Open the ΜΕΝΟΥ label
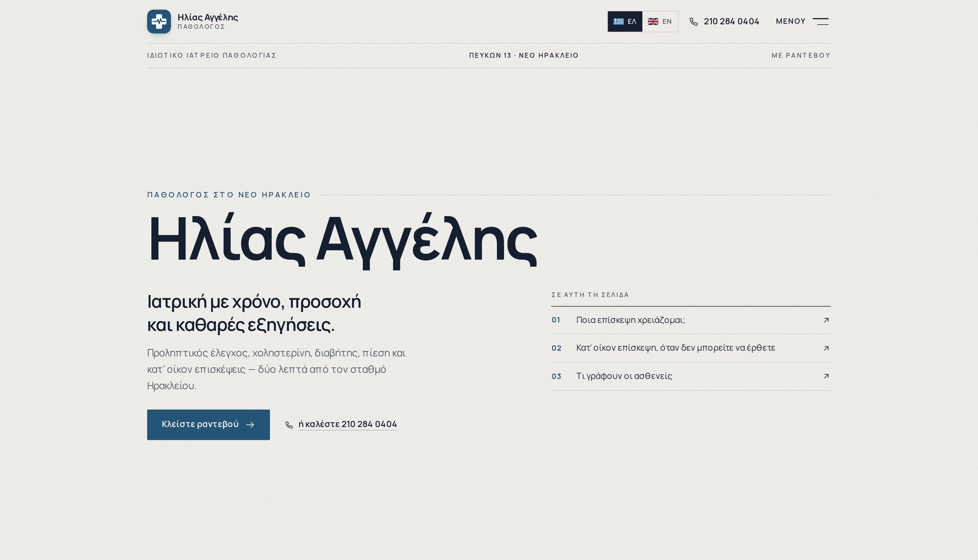This screenshot has height=560, width=978. [791, 21]
